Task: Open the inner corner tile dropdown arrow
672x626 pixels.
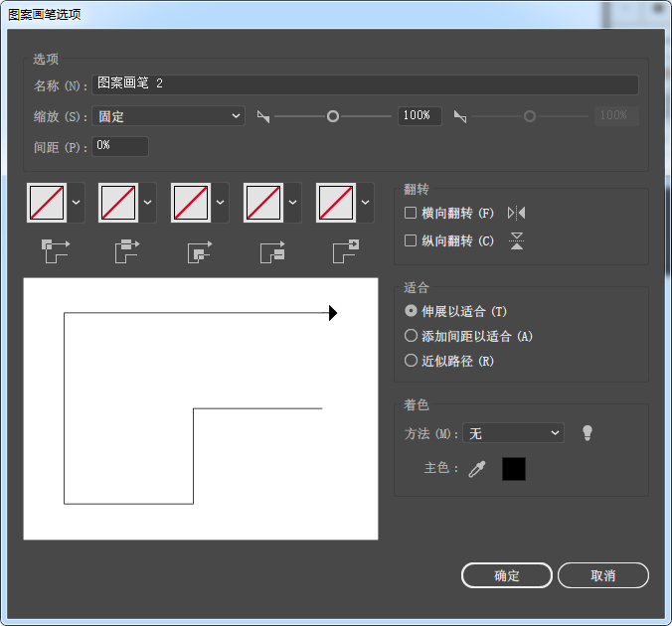Action: [221, 203]
